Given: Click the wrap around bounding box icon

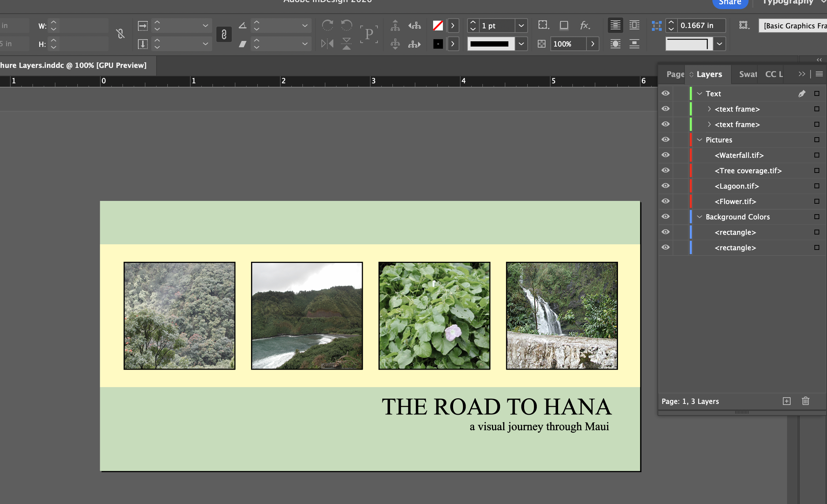Looking at the screenshot, I should [x=634, y=25].
